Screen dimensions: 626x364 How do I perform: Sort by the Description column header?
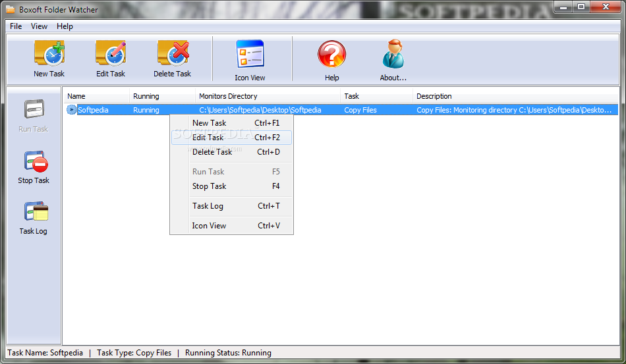(515, 96)
